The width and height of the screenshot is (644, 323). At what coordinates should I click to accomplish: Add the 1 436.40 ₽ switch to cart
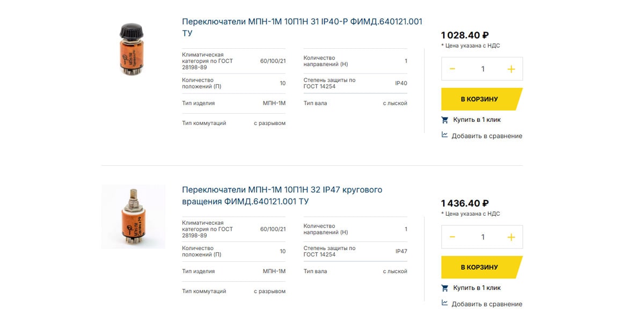pos(481,267)
